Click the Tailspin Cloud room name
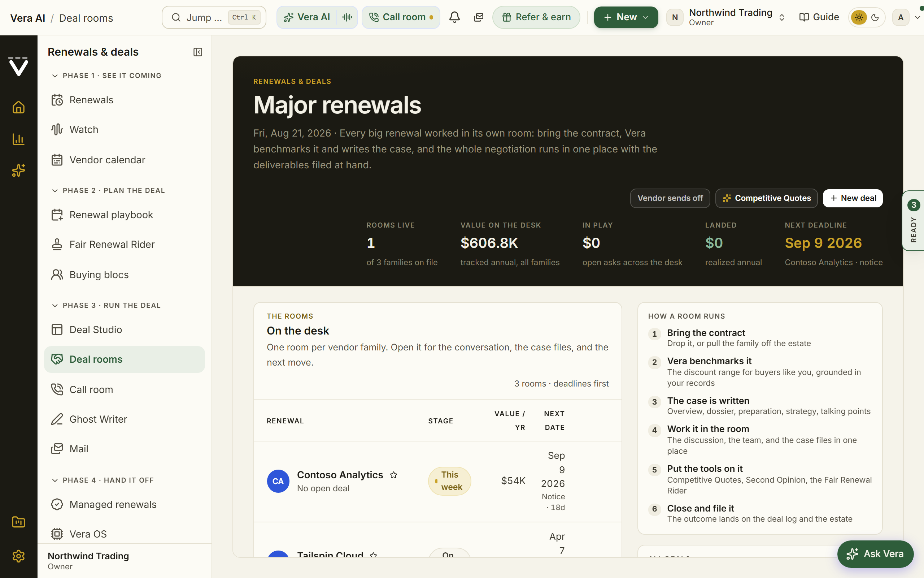 330,555
